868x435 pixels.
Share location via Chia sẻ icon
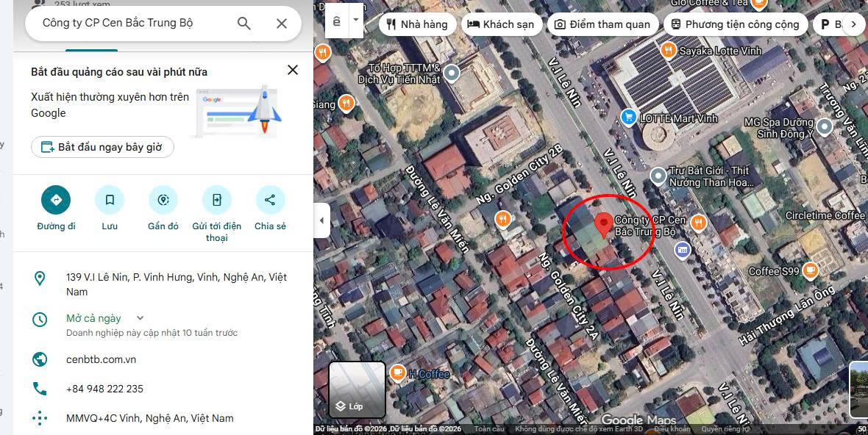point(270,200)
